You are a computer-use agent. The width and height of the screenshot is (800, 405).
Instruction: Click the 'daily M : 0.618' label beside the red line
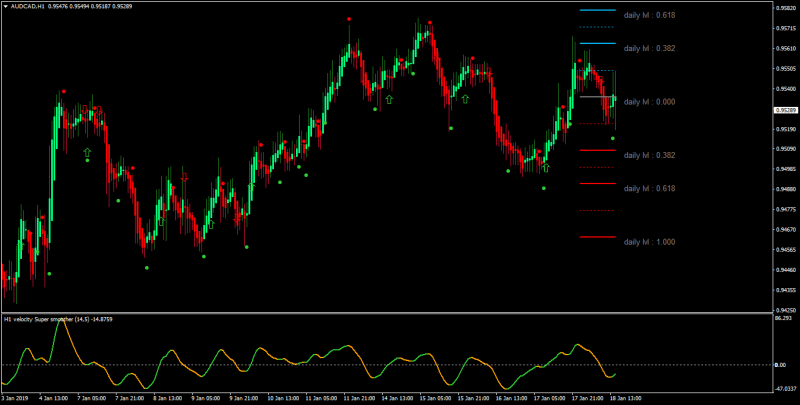click(649, 188)
